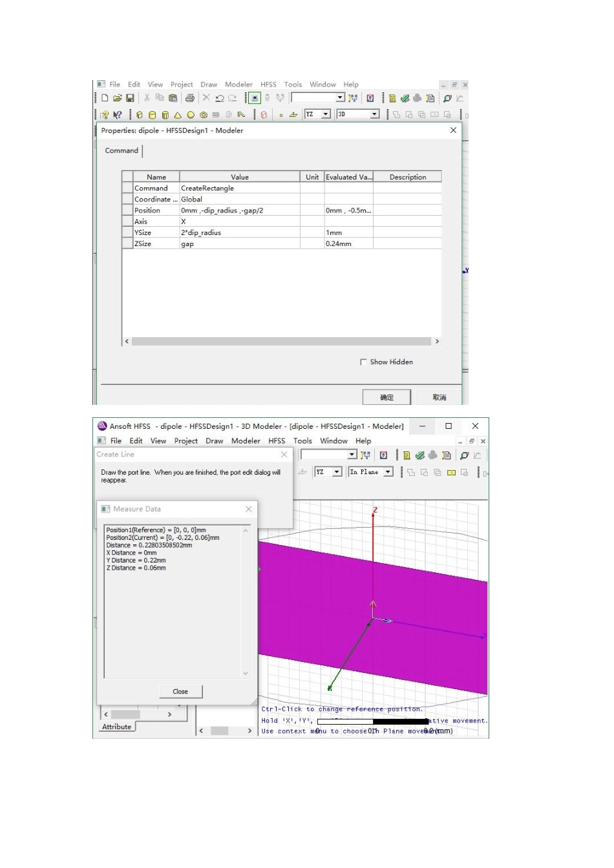
Task: Click New file icon in Properties-dialog toolbar
Action: (105, 98)
